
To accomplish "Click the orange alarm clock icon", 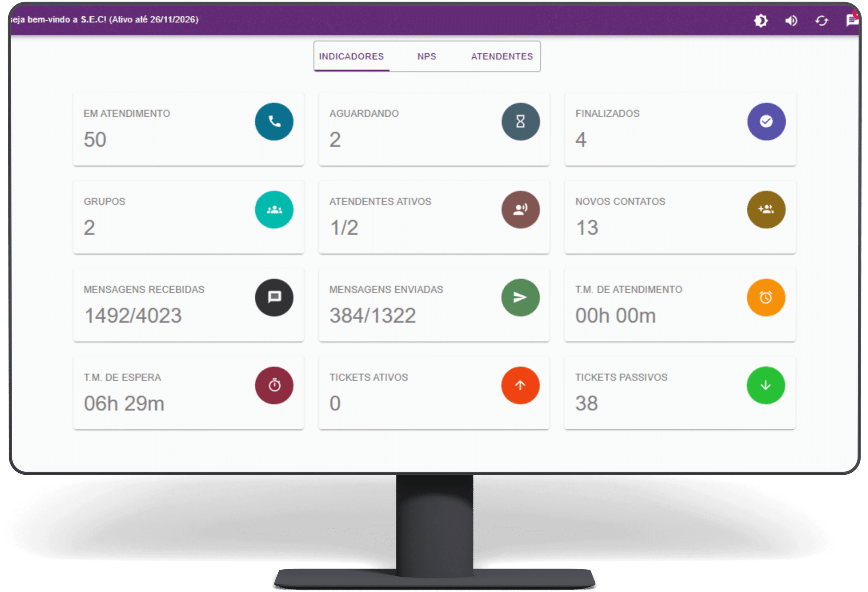I will pos(766,298).
